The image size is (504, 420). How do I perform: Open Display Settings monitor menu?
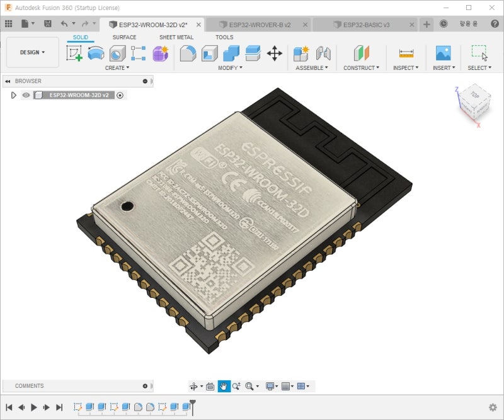point(272,386)
